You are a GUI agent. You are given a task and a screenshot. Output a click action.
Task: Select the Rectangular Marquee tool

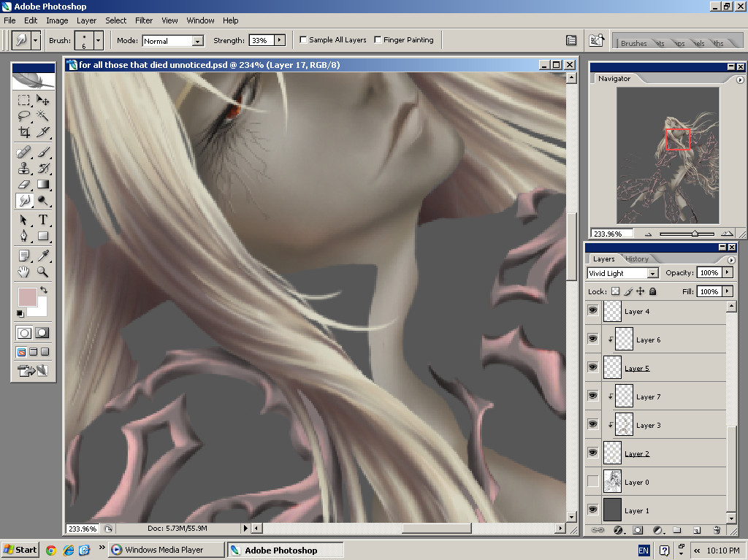pos(24,100)
